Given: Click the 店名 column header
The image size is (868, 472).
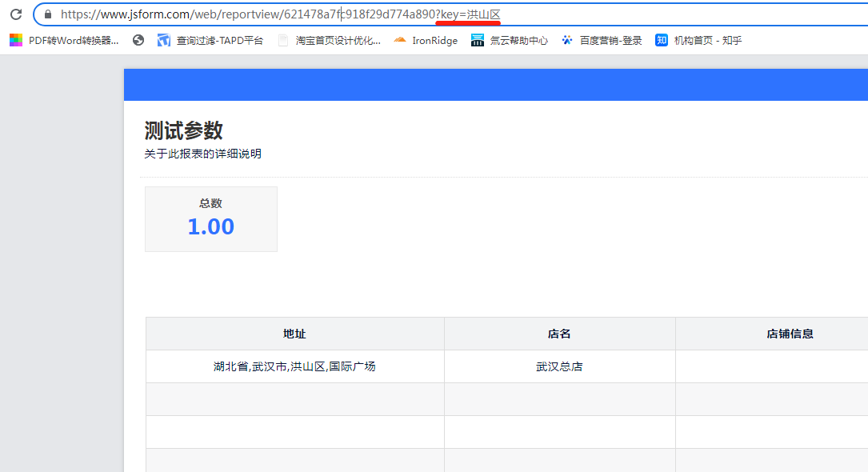Looking at the screenshot, I should click(x=559, y=334).
